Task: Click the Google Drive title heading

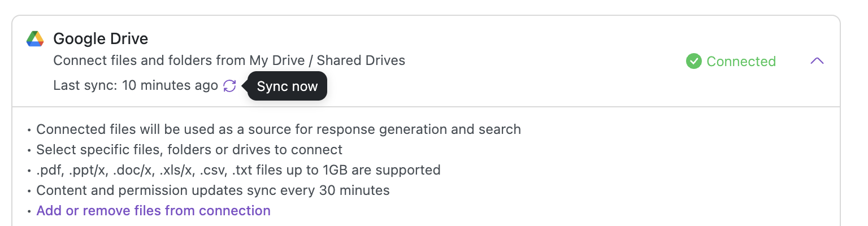Action: (x=101, y=39)
